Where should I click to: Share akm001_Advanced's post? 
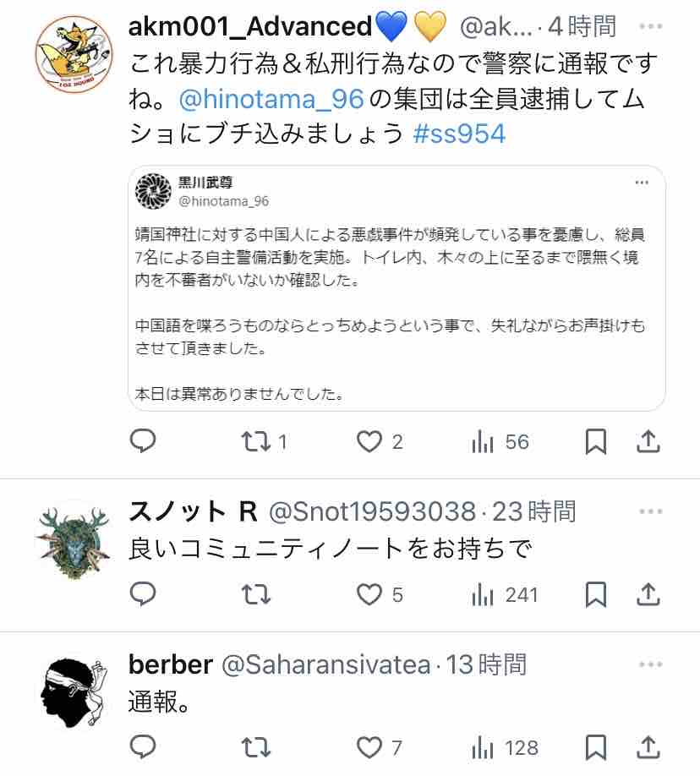pyautogui.click(x=648, y=441)
